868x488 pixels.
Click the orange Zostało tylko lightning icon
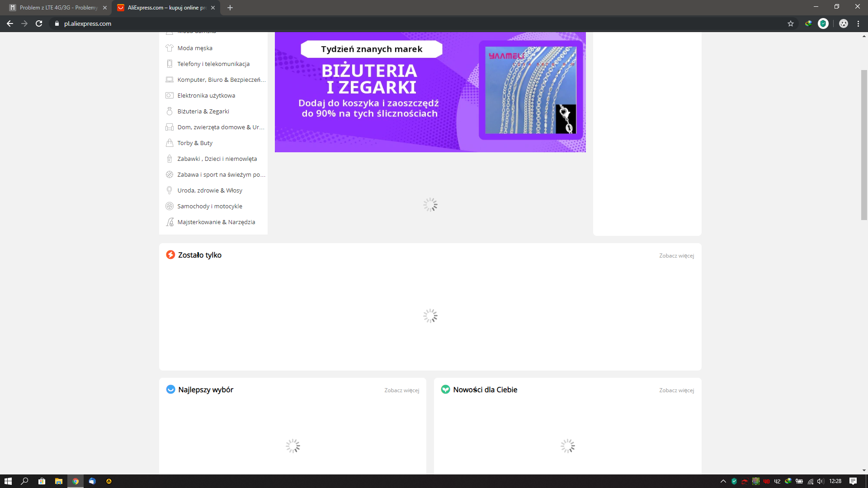pyautogui.click(x=170, y=255)
